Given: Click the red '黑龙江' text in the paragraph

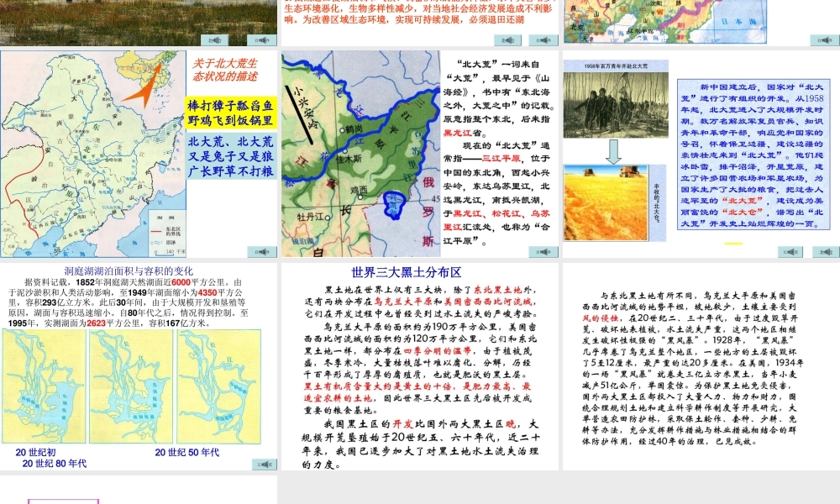Looking at the screenshot, I should (458, 132).
